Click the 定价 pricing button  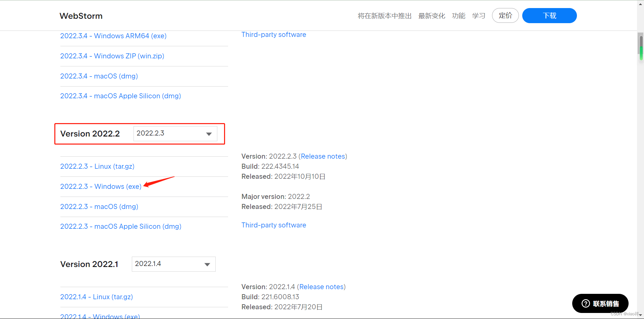pyautogui.click(x=505, y=15)
